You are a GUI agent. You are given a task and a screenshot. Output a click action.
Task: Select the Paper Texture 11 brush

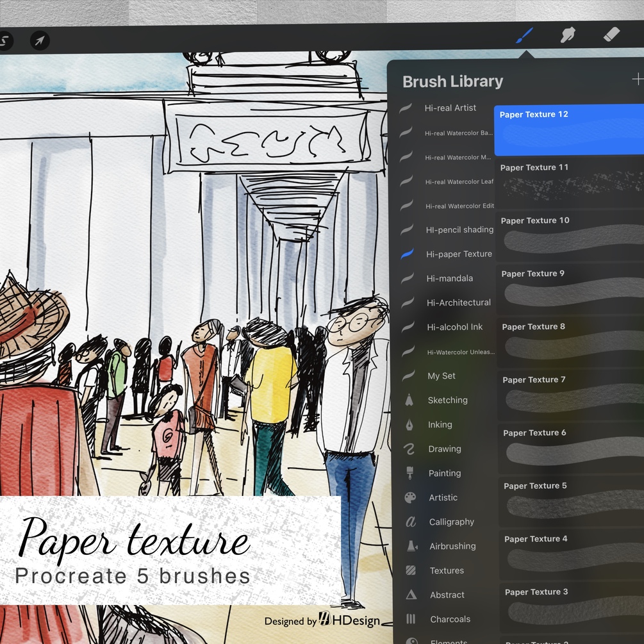tap(570, 183)
